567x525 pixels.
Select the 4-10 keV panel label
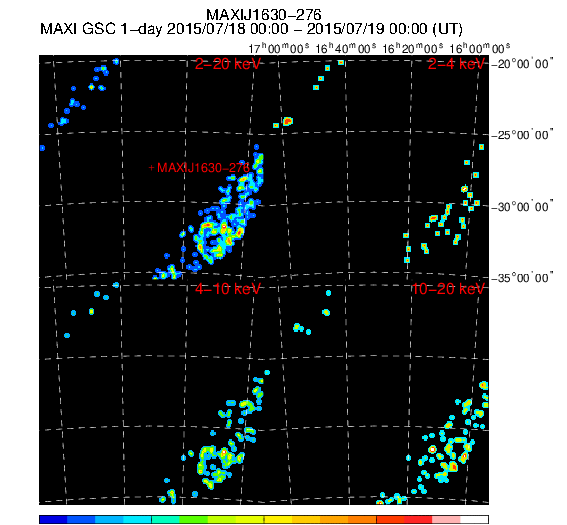click(227, 289)
